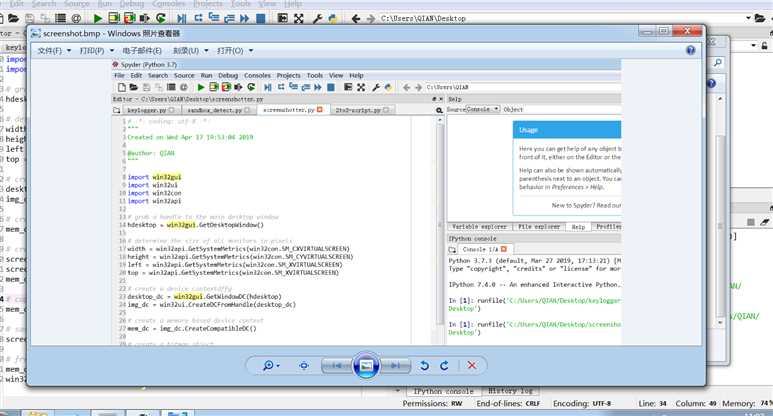Open the 打开(O) dropdown in Photo Viewer

click(x=235, y=51)
